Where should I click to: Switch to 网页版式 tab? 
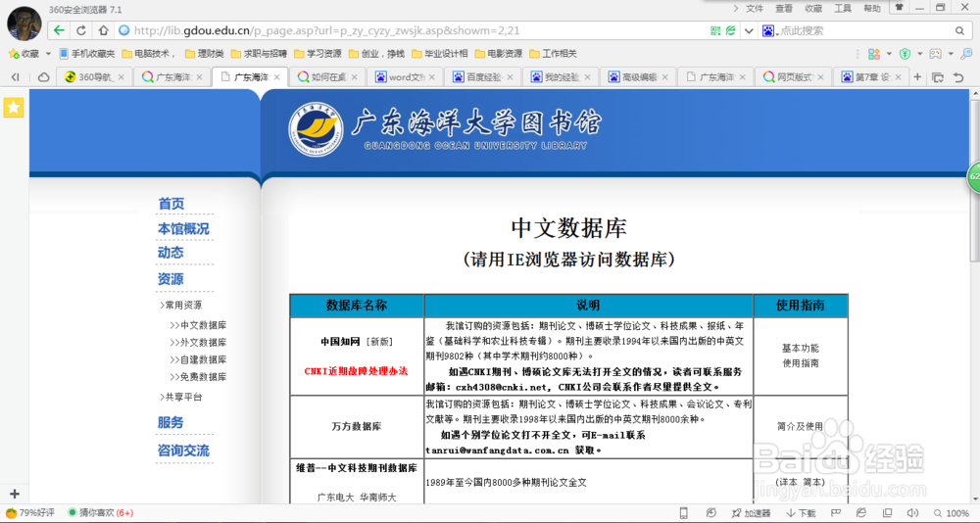click(794, 76)
